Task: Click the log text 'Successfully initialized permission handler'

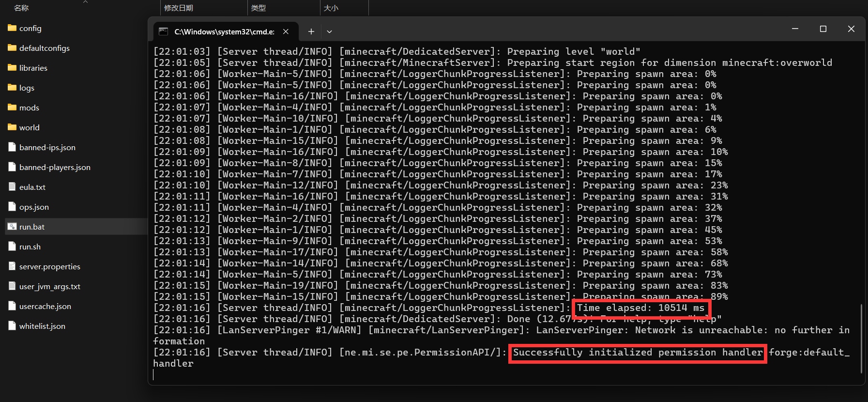Action: click(x=638, y=352)
